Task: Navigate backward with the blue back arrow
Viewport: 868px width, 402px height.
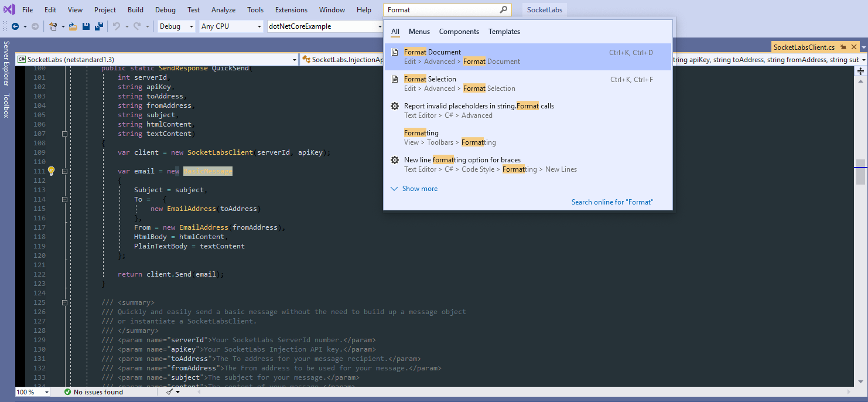Action: pyautogui.click(x=15, y=26)
